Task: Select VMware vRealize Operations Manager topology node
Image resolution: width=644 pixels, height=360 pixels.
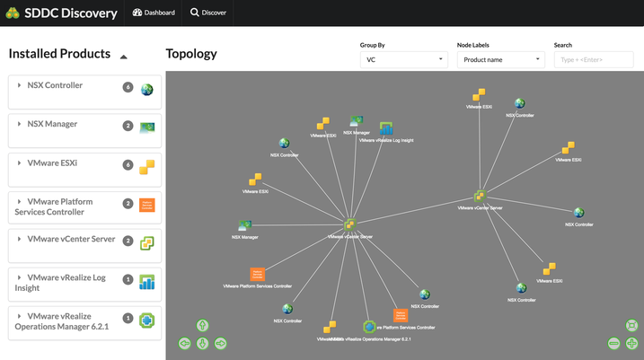Action: click(369, 327)
